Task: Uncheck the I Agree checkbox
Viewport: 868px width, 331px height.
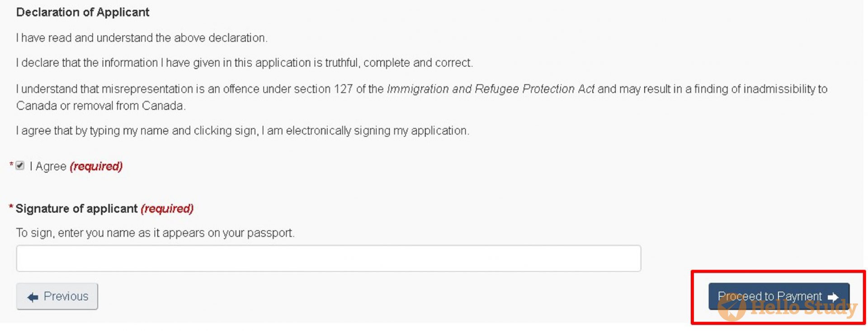Action: click(x=20, y=165)
